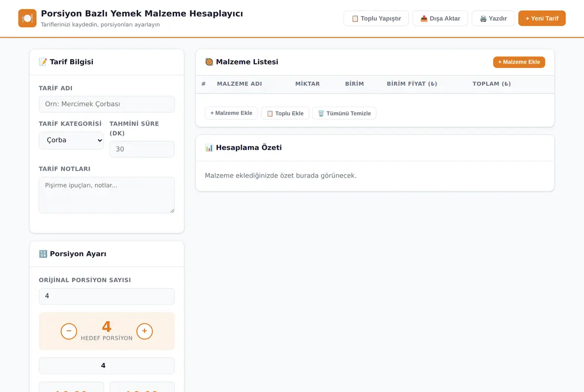Screen dimensions: 584x392
Task: Click the Porsiyon Ayarı heading
Action: (x=73, y=254)
